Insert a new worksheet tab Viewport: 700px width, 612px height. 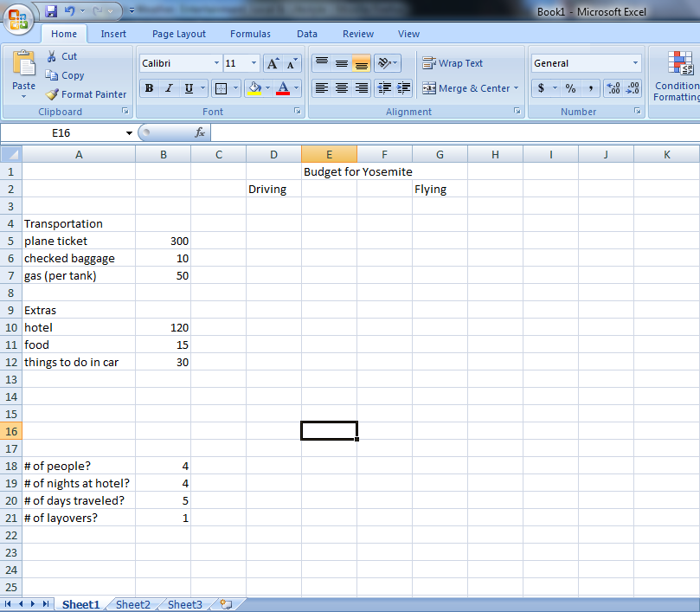[227, 604]
